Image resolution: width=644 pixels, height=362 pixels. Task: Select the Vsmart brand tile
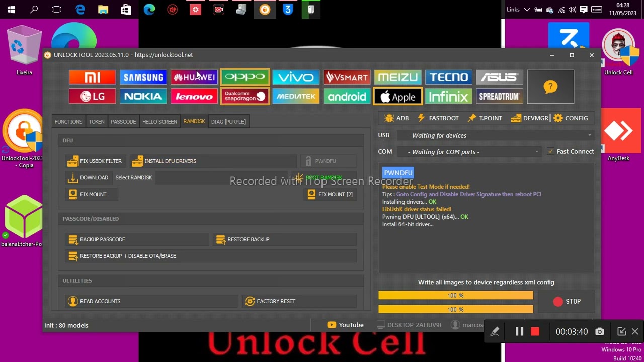[347, 77]
